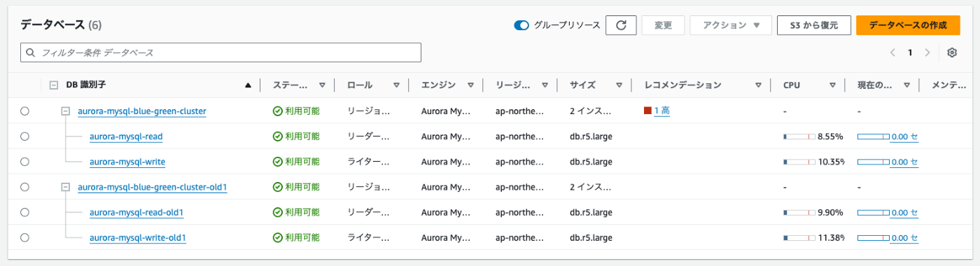Go to previous page chevron
The image size is (980, 266).
click(x=892, y=52)
